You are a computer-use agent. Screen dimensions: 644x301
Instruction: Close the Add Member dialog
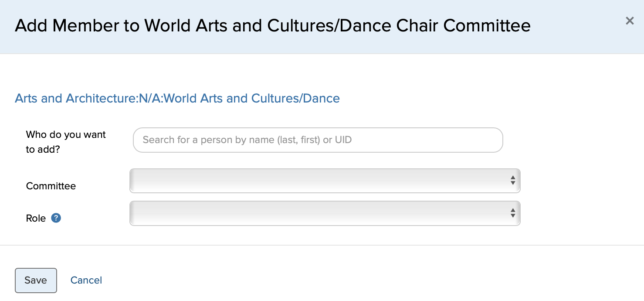(x=629, y=21)
